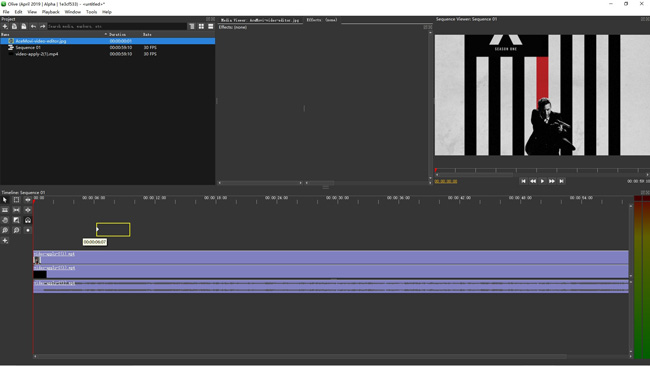Open the Window menu

pos(73,12)
